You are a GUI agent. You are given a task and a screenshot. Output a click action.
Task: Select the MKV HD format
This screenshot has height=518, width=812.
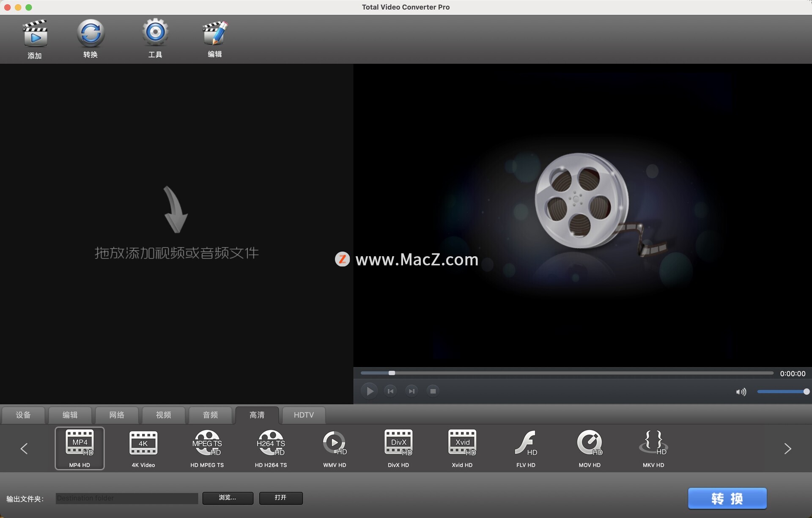653,448
